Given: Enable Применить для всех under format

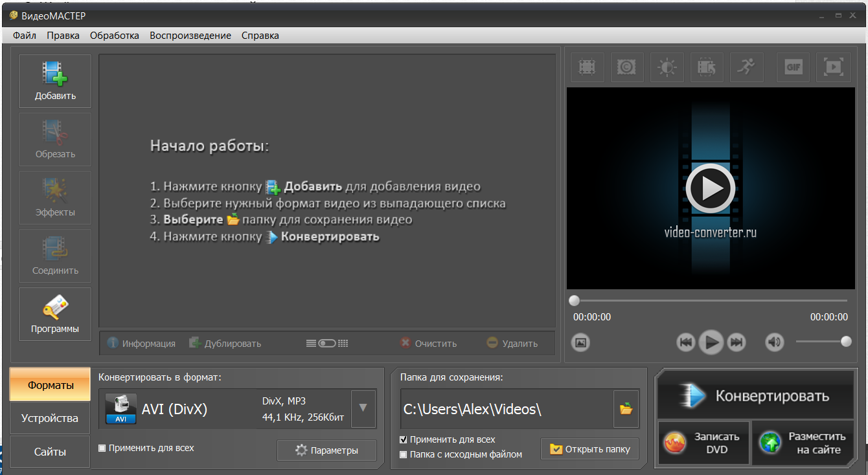Looking at the screenshot, I should coord(102,448).
